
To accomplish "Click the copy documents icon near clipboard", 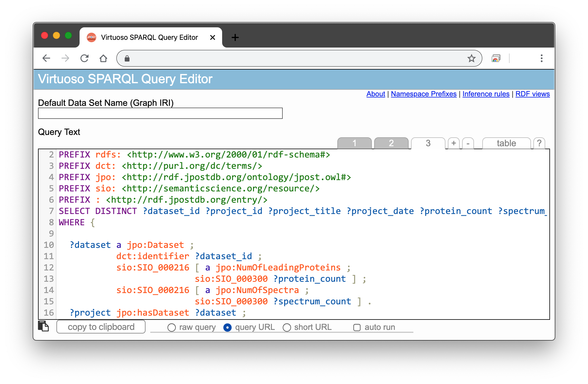I will click(43, 326).
